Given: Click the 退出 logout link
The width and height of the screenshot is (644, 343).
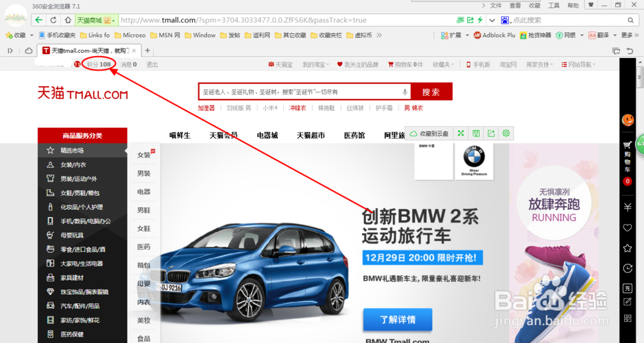Looking at the screenshot, I should pos(152,64).
